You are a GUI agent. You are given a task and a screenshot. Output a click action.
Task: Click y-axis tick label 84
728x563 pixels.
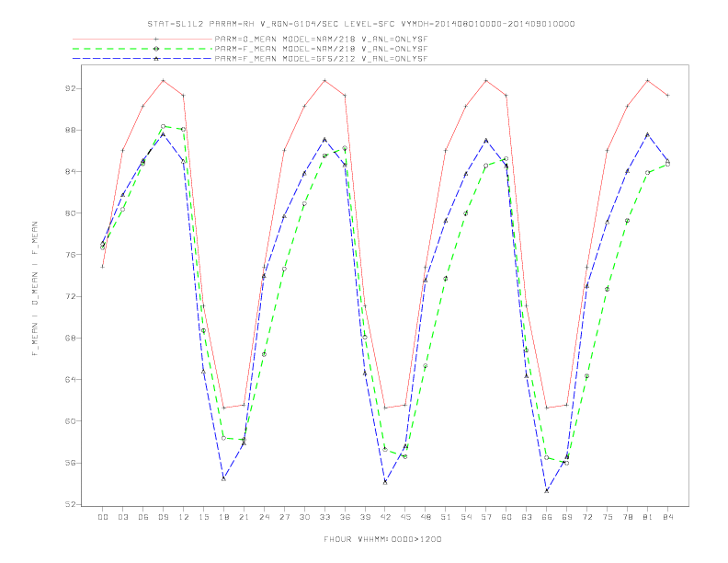click(x=70, y=171)
